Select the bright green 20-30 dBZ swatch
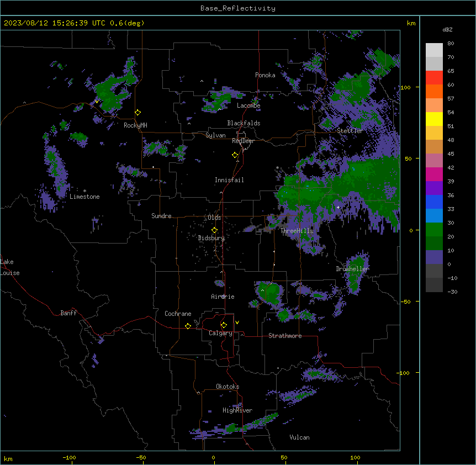Viewport: 476px width, 465px height. pyautogui.click(x=434, y=230)
